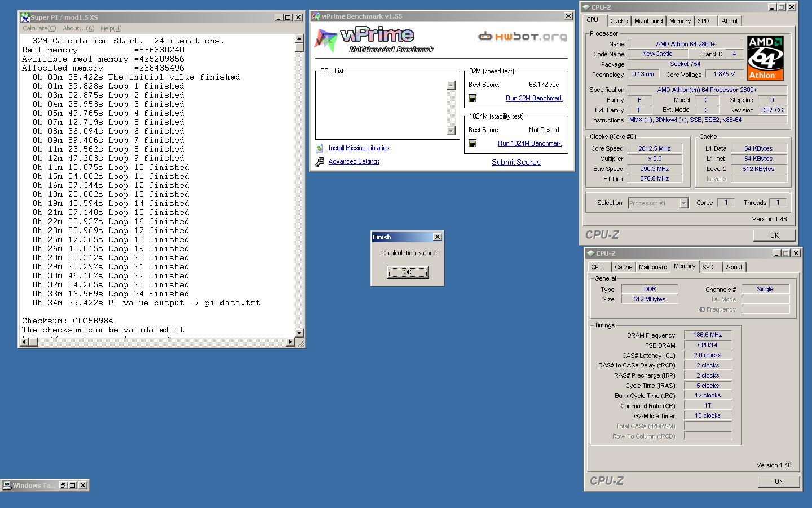Click the lower CPU-Z title bar icon
The image size is (812, 508).
point(591,253)
